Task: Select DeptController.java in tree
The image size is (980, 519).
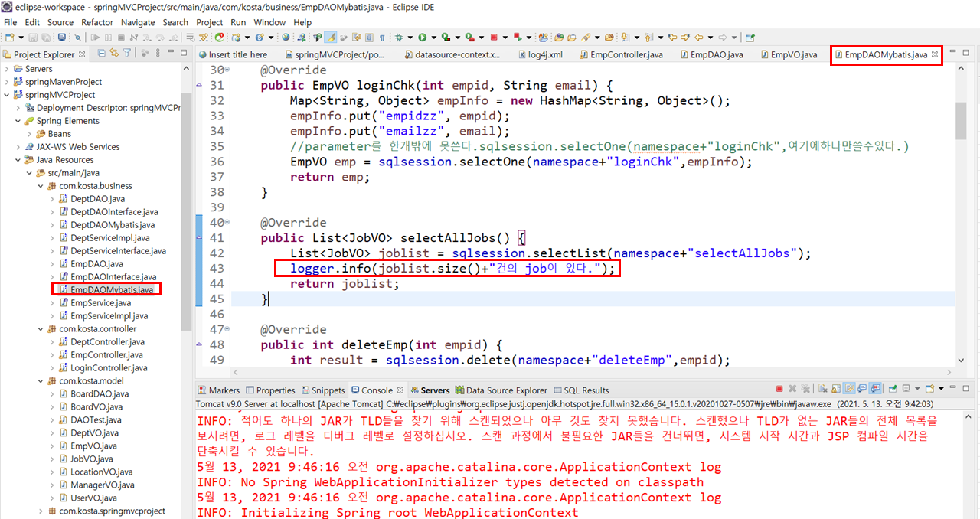Action: click(107, 342)
